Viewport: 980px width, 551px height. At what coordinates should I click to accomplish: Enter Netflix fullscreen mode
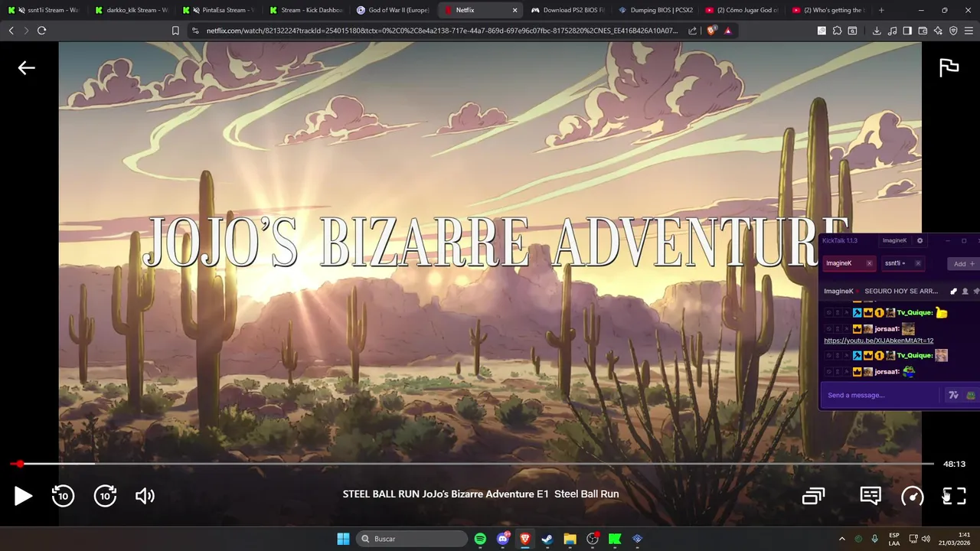(954, 496)
